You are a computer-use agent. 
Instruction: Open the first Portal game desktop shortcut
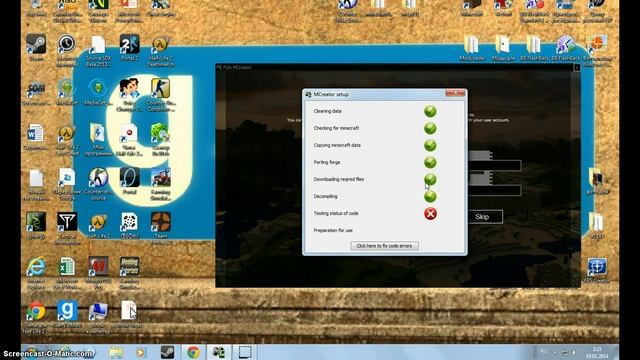[x=129, y=181]
